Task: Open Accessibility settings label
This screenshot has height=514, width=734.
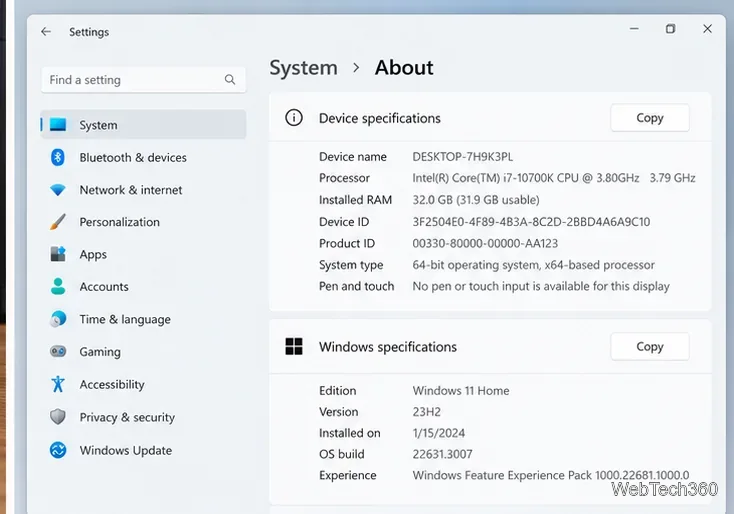Action: coord(112,384)
